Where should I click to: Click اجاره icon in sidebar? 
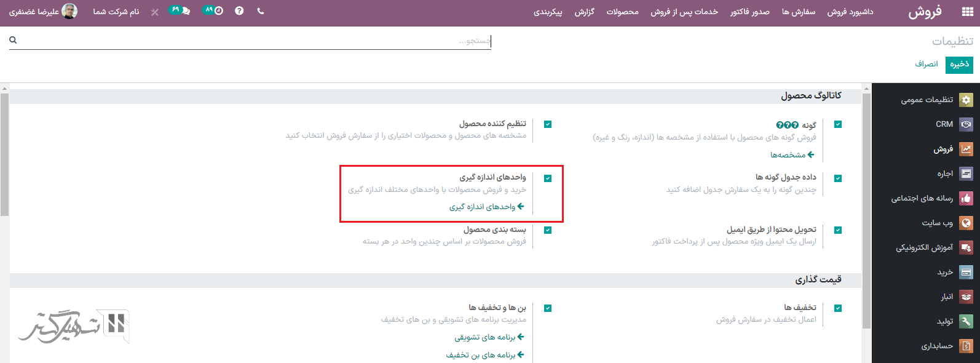966,174
